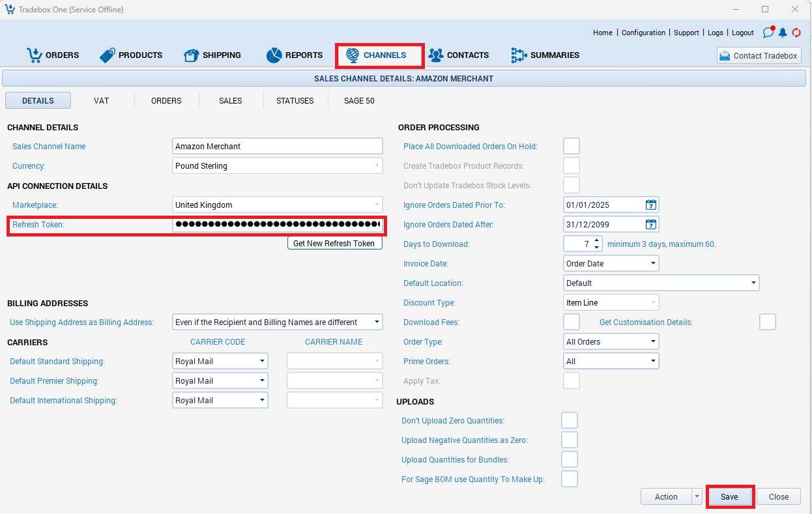Click Get New Refresh Token button
812x514 pixels.
334,244
